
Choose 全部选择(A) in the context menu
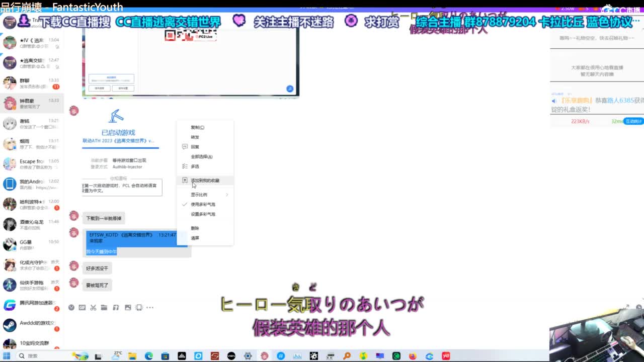click(205, 156)
